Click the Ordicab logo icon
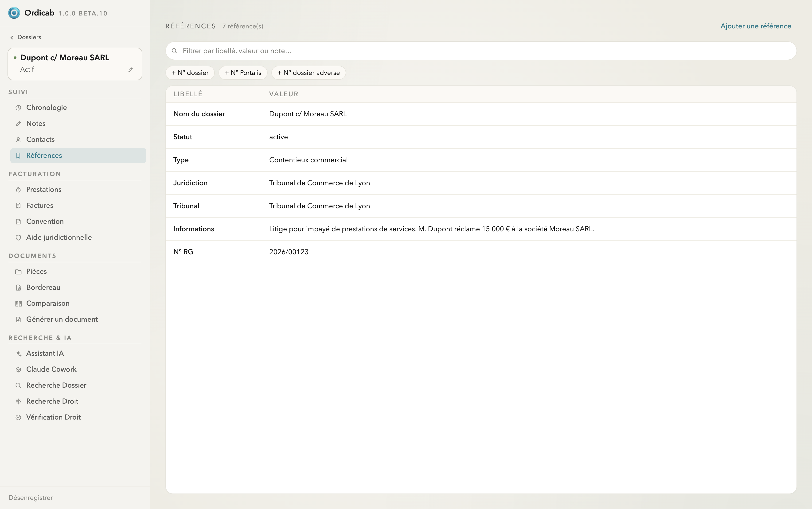Image resolution: width=812 pixels, height=509 pixels. 14,13
